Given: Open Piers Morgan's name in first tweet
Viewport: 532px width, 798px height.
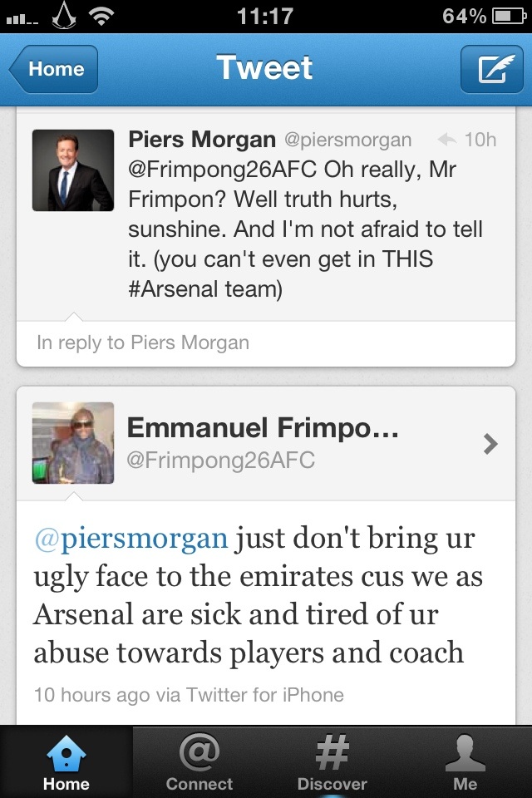Looking at the screenshot, I should pos(202,139).
